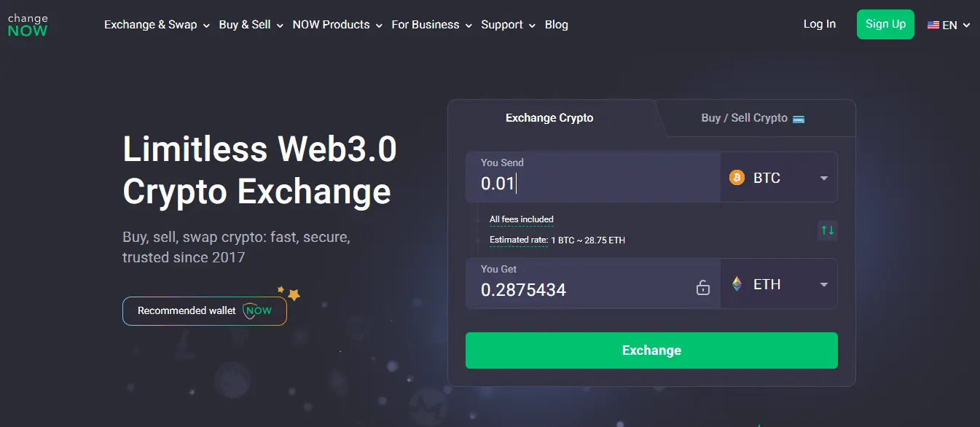Click the You Send amount input field
The height and width of the screenshot is (427, 980).
tap(590, 184)
